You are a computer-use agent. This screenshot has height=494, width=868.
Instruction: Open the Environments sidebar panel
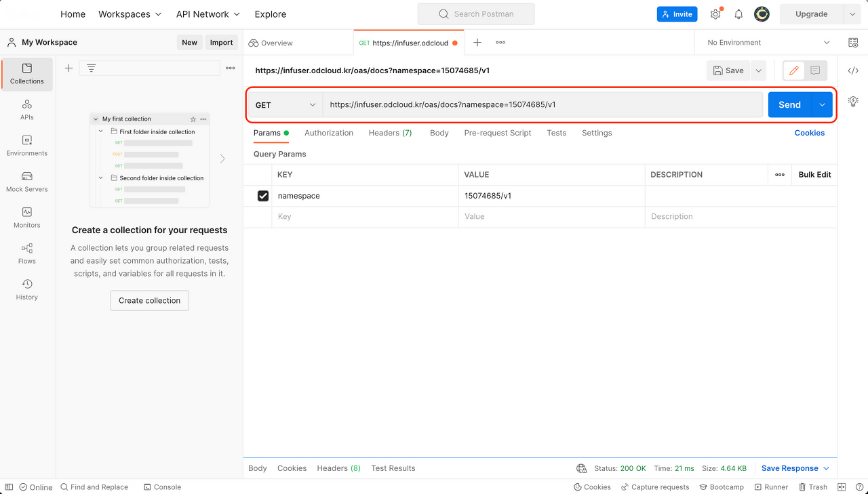click(27, 146)
